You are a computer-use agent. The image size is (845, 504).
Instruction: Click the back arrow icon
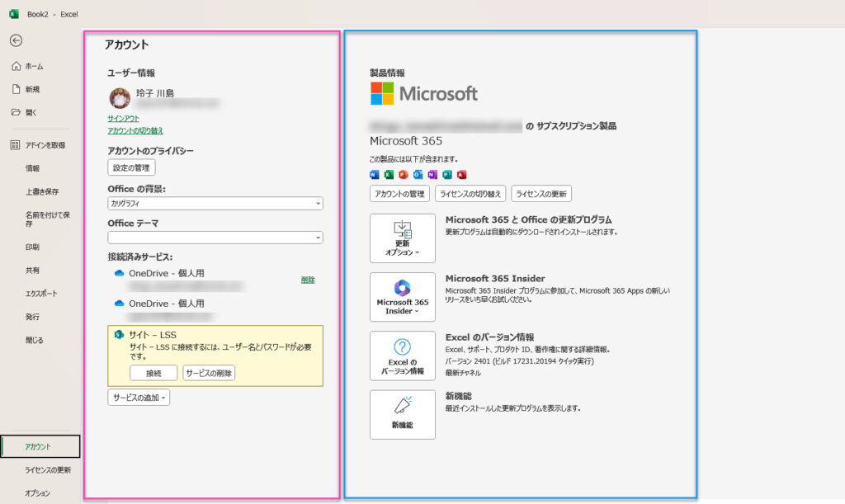tap(16, 40)
